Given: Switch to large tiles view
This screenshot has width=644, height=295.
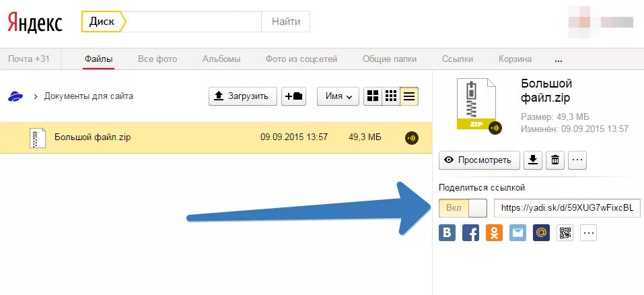Looking at the screenshot, I should pos(373,96).
